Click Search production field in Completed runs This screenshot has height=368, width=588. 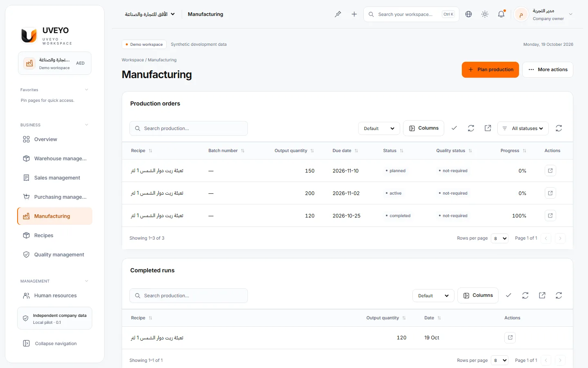click(189, 296)
